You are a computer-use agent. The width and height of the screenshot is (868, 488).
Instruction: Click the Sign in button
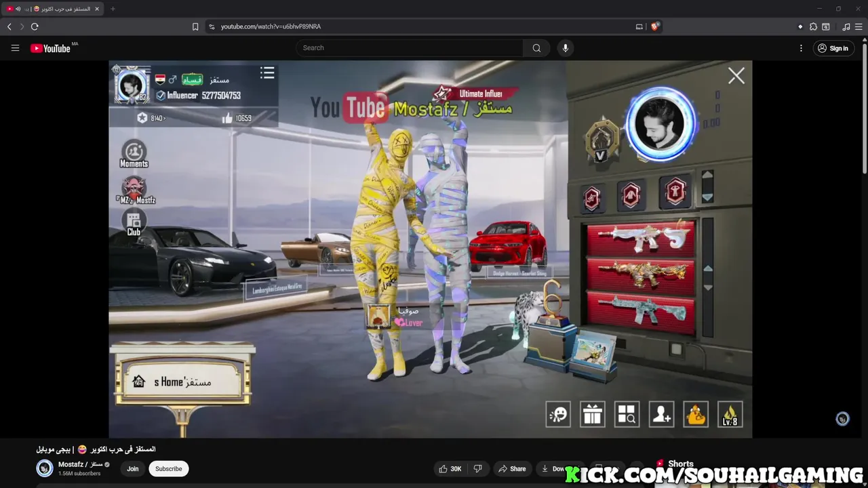click(x=833, y=48)
